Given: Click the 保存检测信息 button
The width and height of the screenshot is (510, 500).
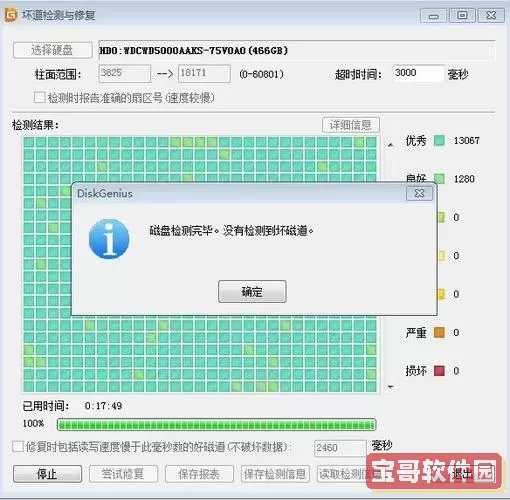Looking at the screenshot, I should pos(275,474).
